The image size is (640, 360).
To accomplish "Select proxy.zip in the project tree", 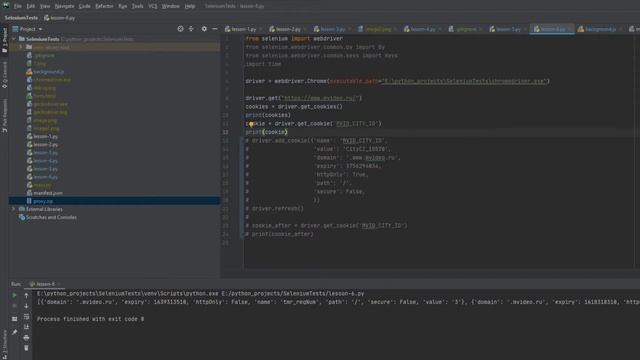I will click(114, 201).
